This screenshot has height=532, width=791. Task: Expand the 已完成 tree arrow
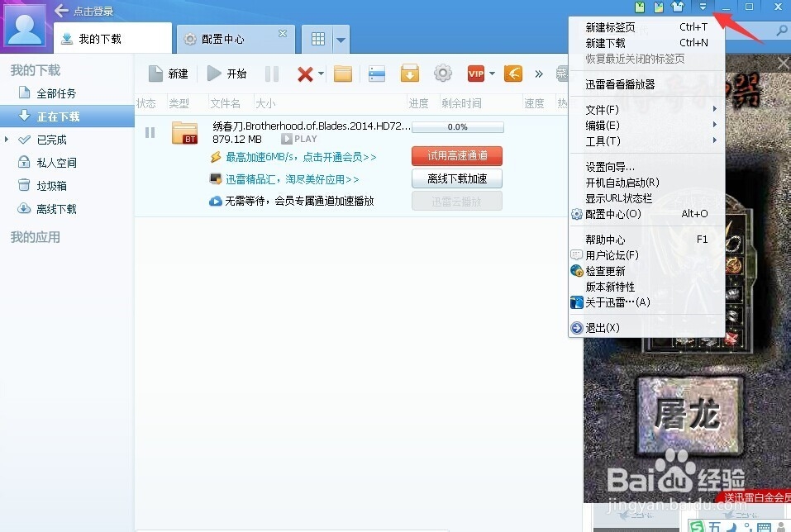coord(7,139)
